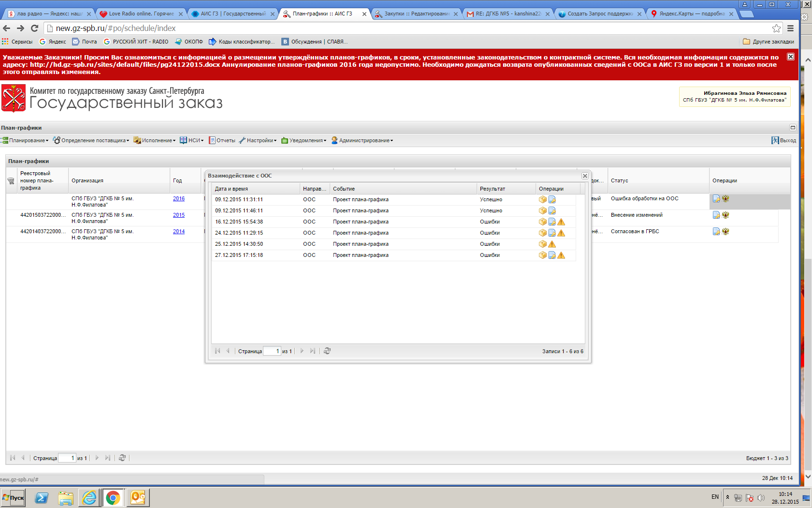Open the Настройки dropdown menu
812x508 pixels.
click(x=258, y=140)
